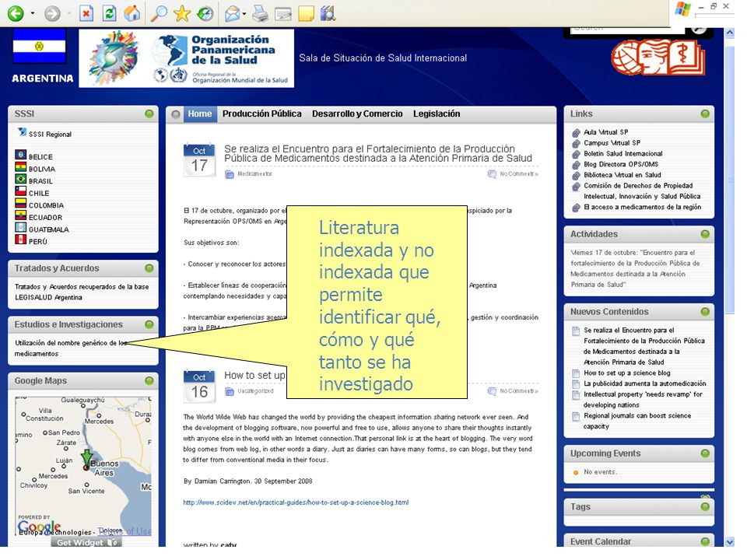Open Aula Virtual SP link
Screen dimensions: 747x560
(606, 132)
